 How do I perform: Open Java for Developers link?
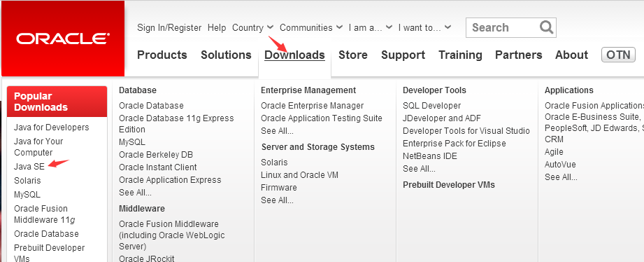click(51, 127)
